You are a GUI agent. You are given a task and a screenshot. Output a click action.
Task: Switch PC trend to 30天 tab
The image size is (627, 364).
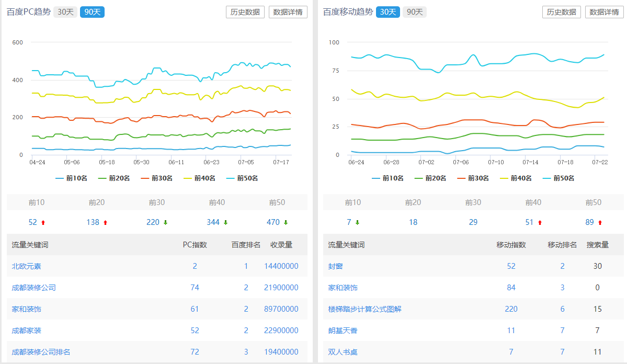(65, 12)
